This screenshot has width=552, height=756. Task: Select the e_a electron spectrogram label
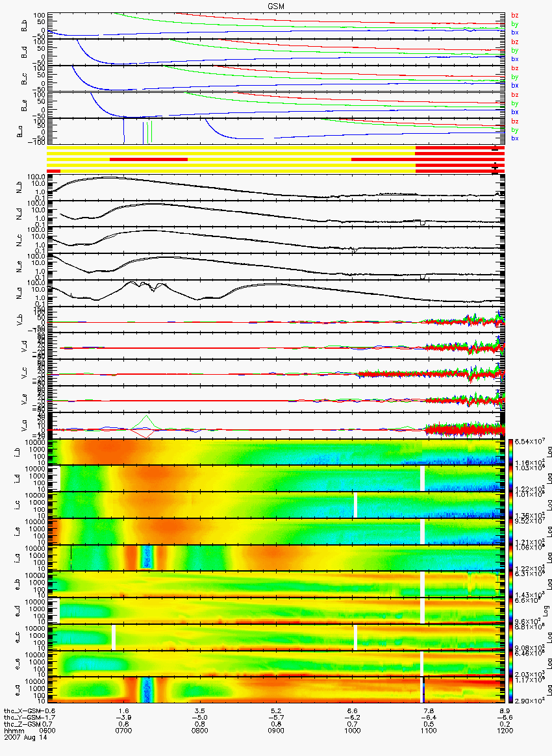tap(17, 691)
